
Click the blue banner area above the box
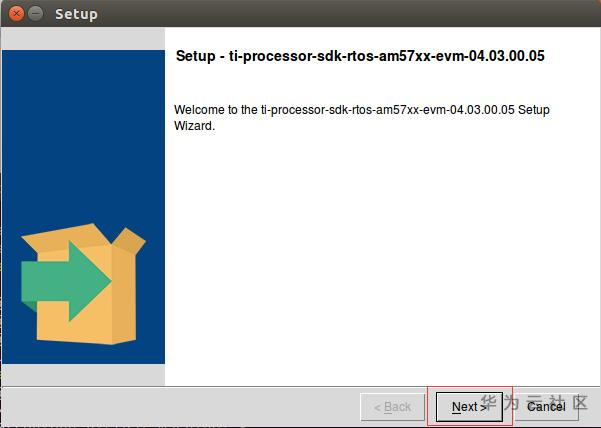click(83, 134)
